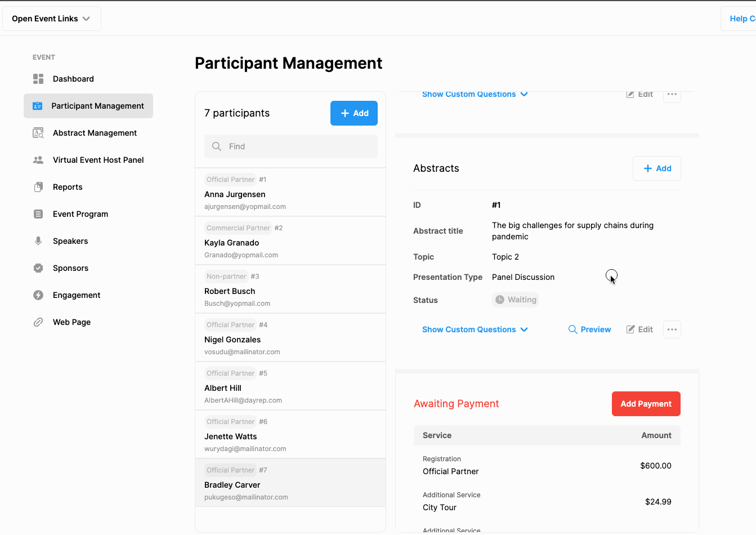Image resolution: width=756 pixels, height=535 pixels.
Task: Click the Dashboard icon in sidebar
Action: click(x=38, y=79)
